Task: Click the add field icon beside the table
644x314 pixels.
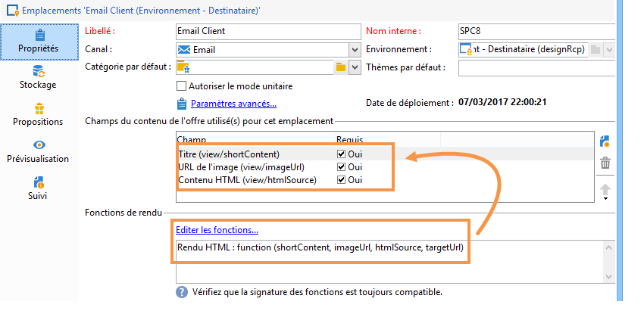Action: [605, 141]
